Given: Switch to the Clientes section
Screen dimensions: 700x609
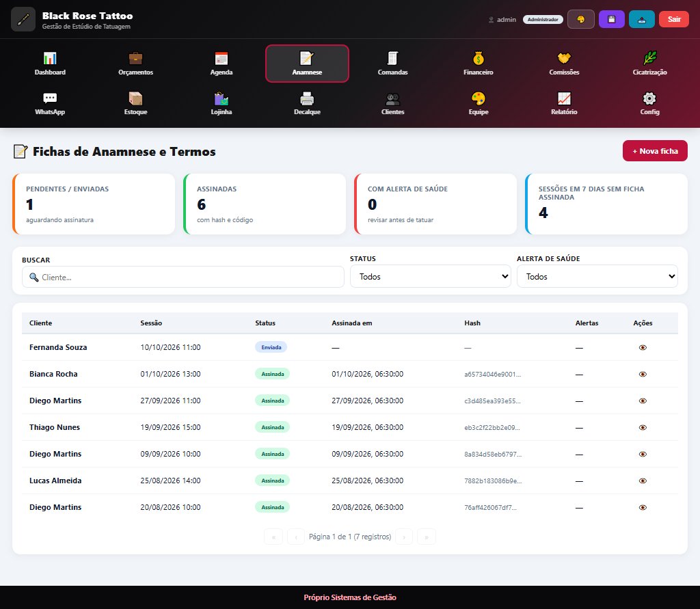Looking at the screenshot, I should pos(393,103).
